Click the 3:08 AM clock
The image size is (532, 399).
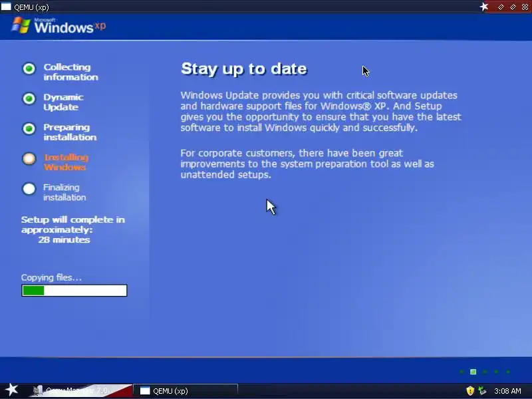pos(507,391)
